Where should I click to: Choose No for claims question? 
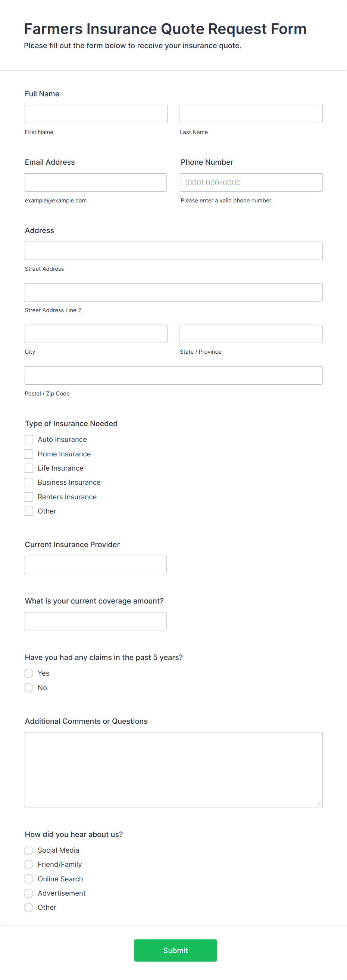(x=28, y=688)
